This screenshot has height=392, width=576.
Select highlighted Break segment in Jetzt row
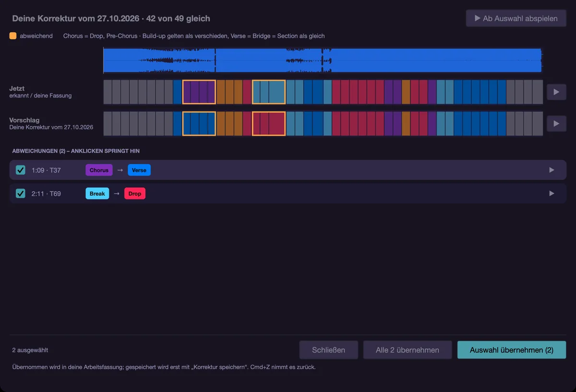(269, 92)
